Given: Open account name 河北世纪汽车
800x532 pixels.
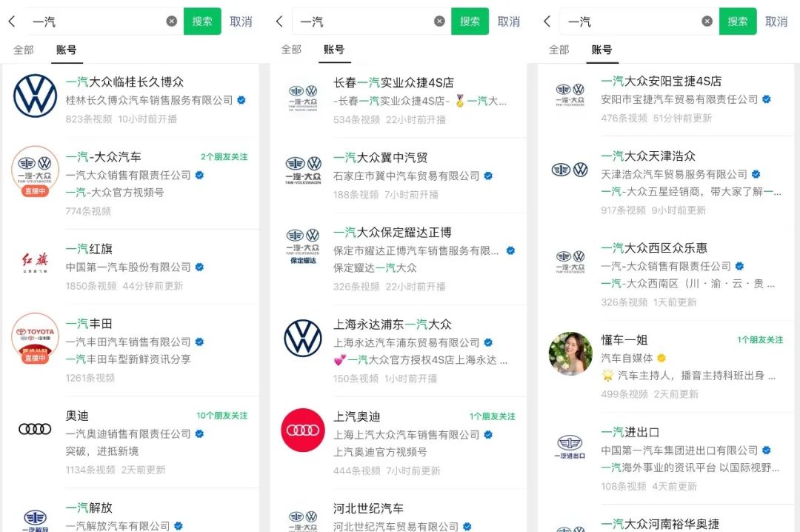Looking at the screenshot, I should click(x=368, y=508).
